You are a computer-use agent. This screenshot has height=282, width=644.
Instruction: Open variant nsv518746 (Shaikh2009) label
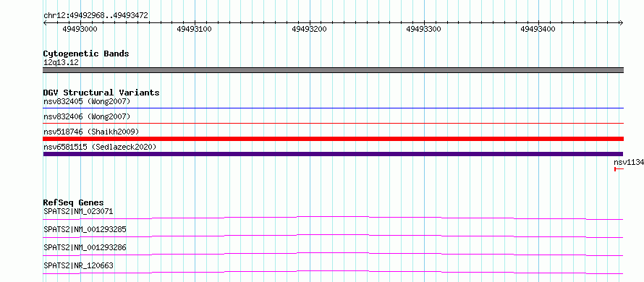[91, 132]
